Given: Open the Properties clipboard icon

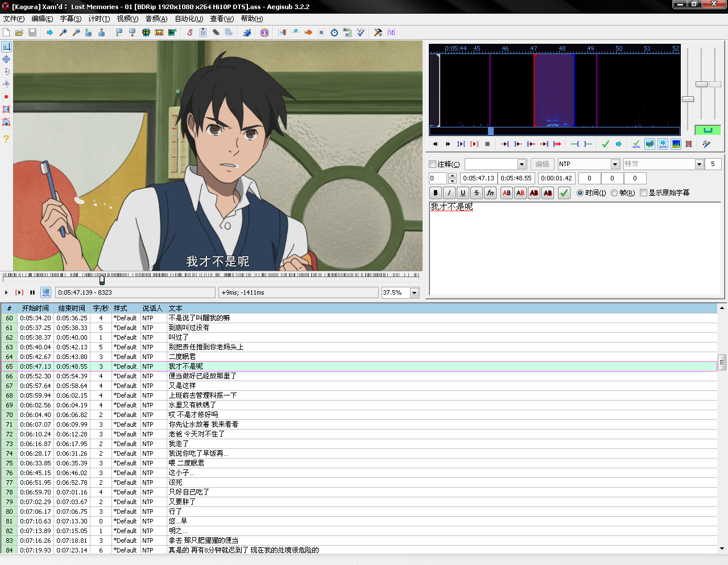Looking at the screenshot, I should [x=203, y=32].
